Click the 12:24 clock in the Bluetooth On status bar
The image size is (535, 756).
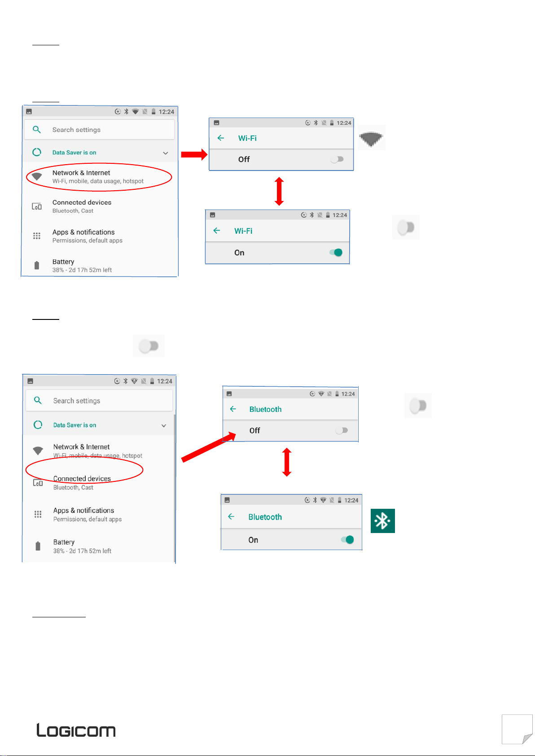tap(351, 500)
